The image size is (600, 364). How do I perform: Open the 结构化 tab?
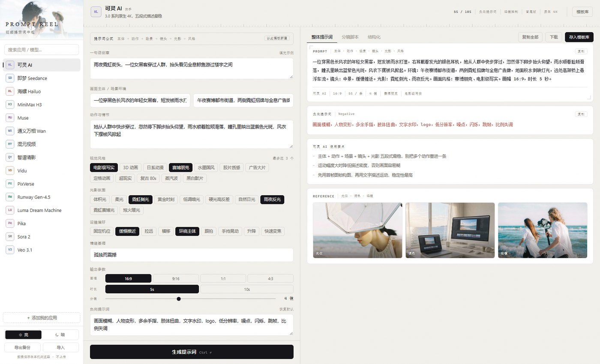tap(373, 37)
